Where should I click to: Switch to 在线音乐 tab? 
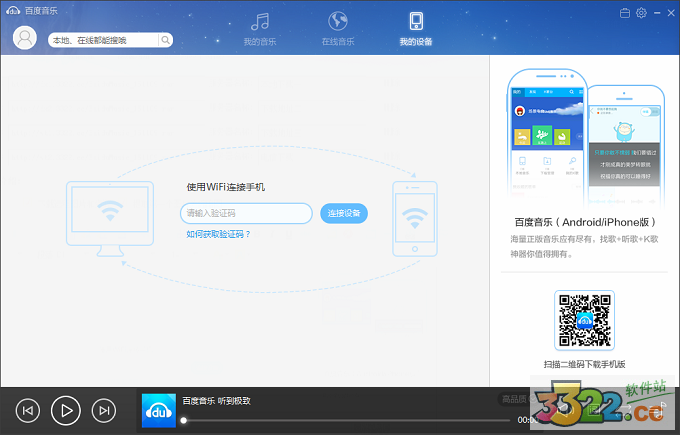(x=338, y=29)
